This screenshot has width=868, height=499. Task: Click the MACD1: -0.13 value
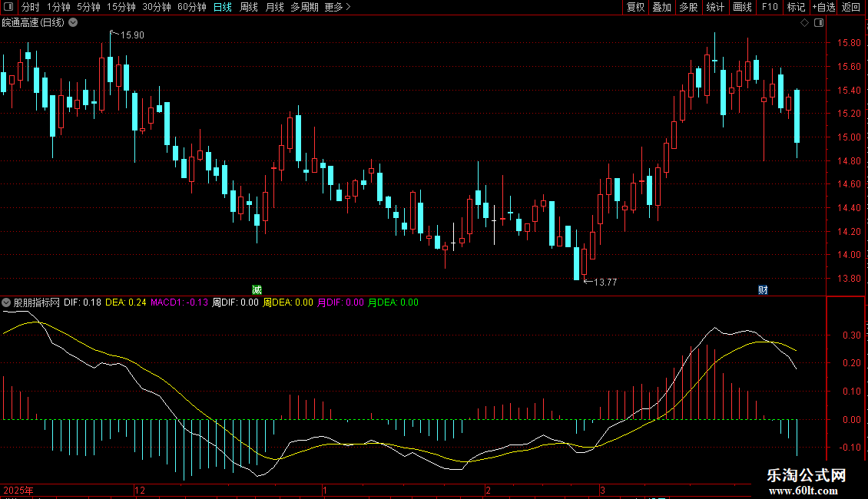[179, 302]
